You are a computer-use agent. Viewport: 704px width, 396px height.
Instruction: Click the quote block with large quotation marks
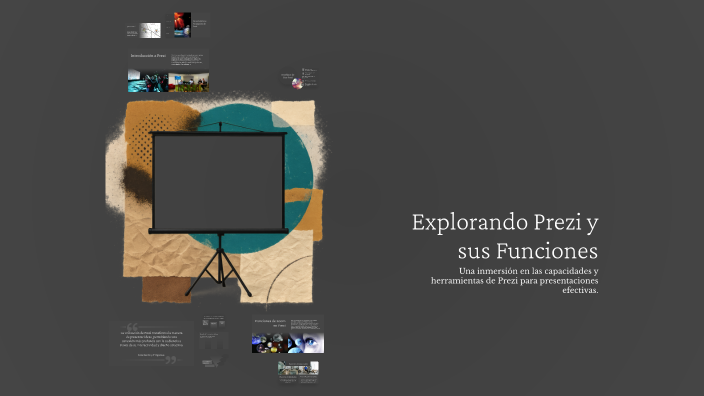[151, 343]
